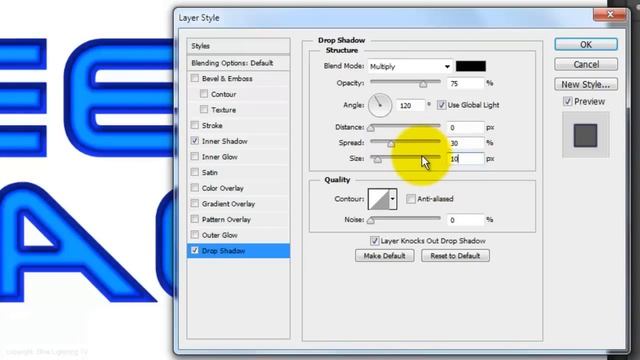This screenshot has width=640, height=360.
Task: Click the Make Default button
Action: tap(384, 256)
